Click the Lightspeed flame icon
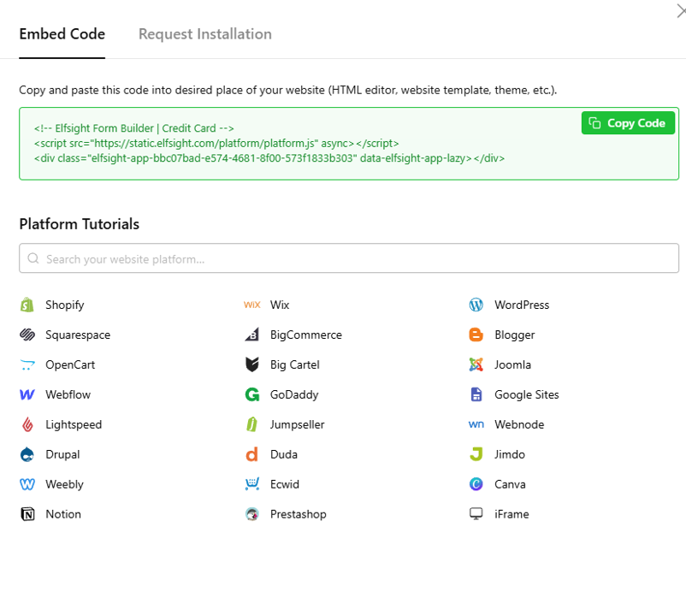 coord(27,424)
